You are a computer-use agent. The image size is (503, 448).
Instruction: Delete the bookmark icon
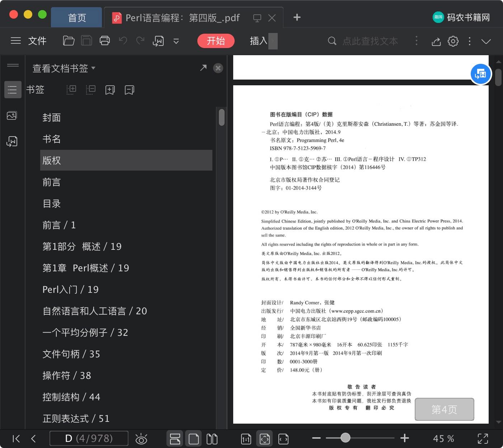130,90
